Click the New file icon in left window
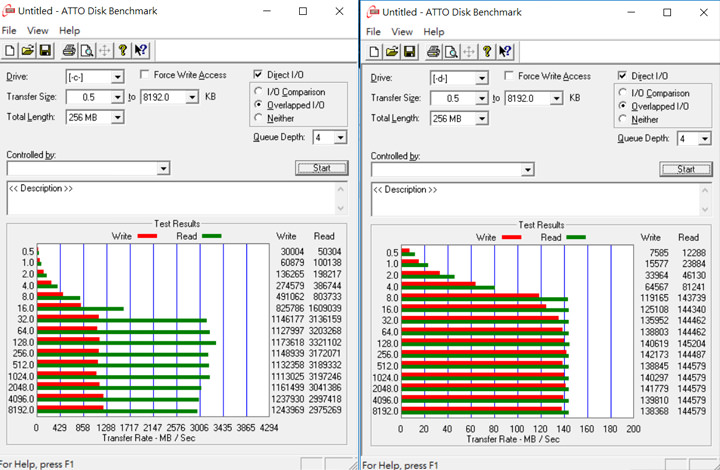 tap(10, 51)
